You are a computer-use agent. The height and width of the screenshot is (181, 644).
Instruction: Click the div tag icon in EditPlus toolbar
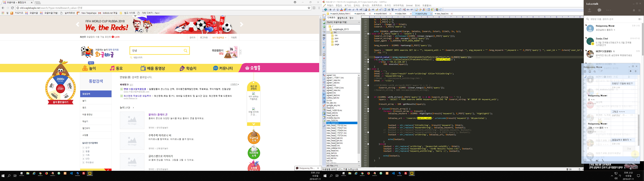pos(408,10)
